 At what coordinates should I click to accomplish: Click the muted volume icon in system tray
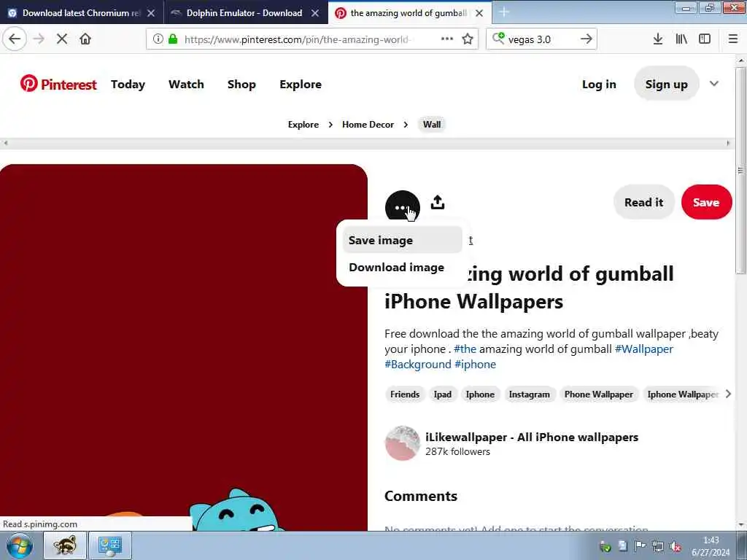675,546
